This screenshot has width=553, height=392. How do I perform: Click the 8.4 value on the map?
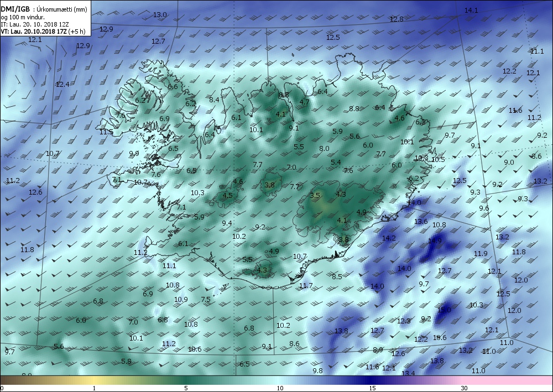[x=214, y=100]
